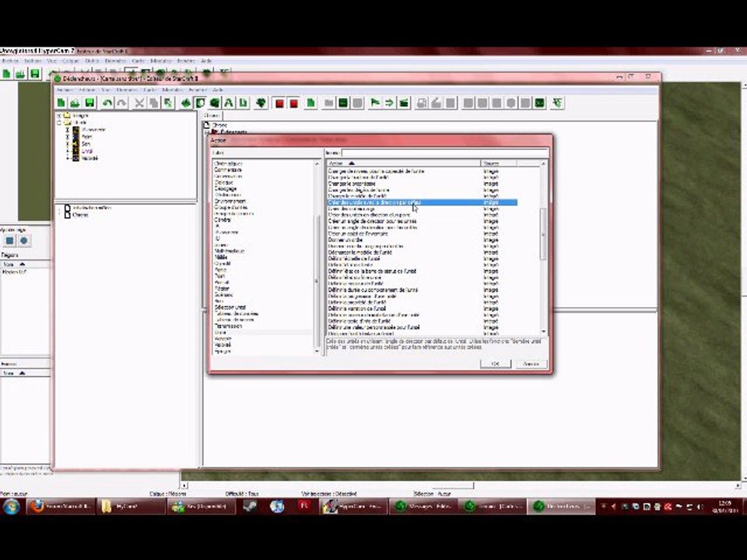Select Définir une valeur personnalisée pour l'unité
Viewport: 747px width, 560px height.
(374, 327)
